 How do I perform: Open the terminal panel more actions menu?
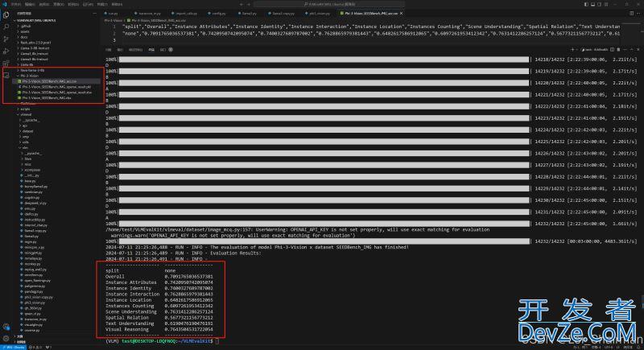[x=625, y=50]
